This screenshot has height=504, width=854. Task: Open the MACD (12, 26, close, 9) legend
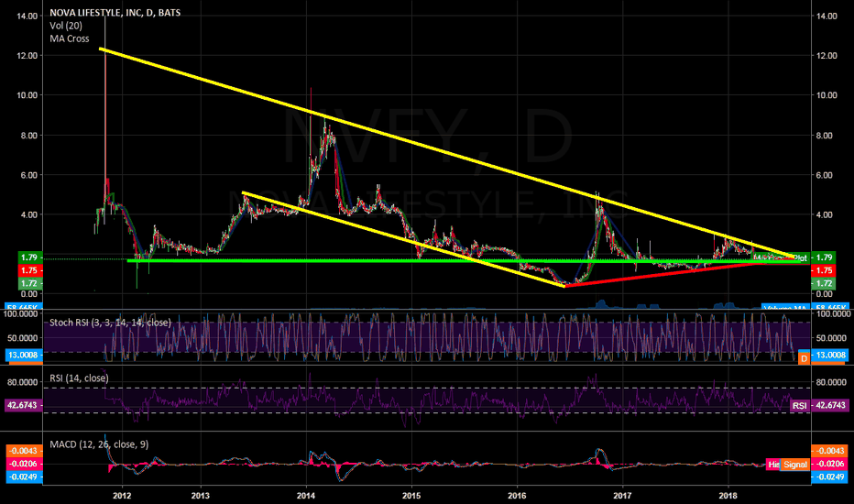click(x=99, y=444)
